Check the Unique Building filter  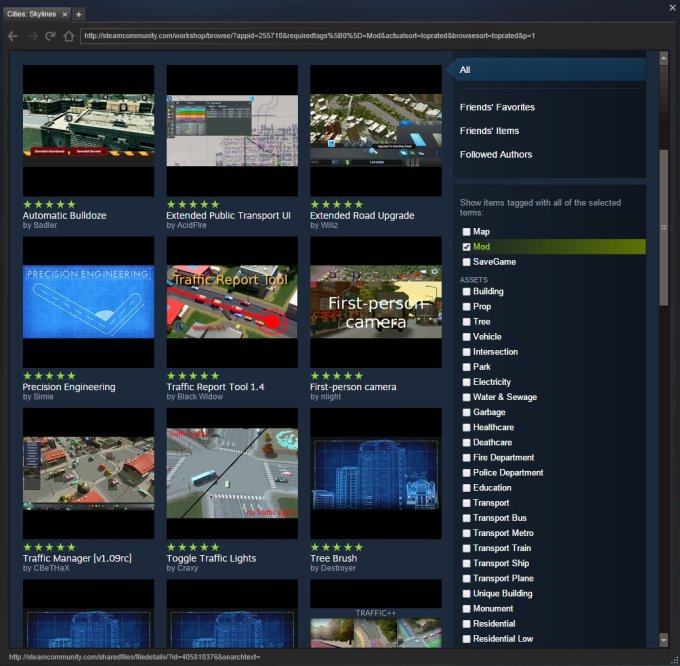tap(466, 594)
